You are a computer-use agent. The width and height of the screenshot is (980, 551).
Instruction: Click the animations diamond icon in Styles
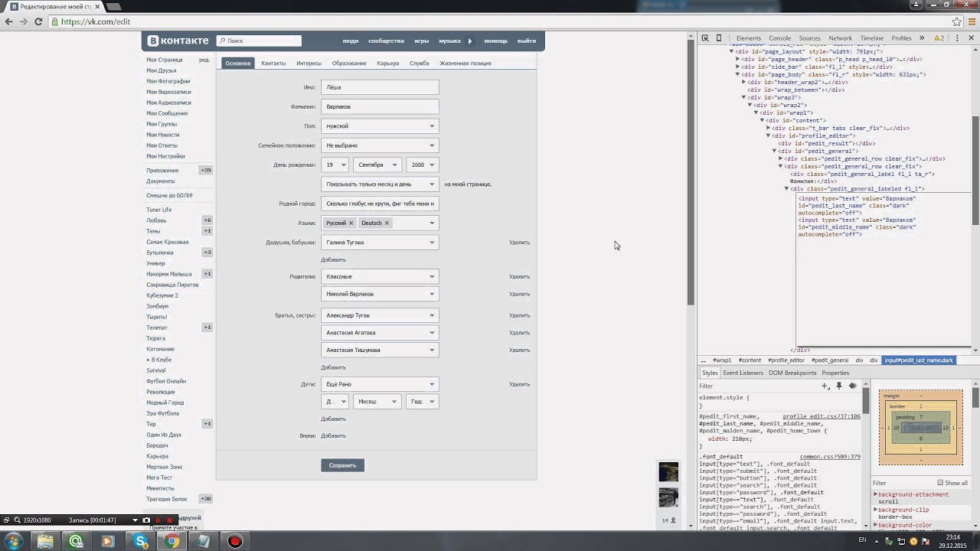(x=852, y=386)
